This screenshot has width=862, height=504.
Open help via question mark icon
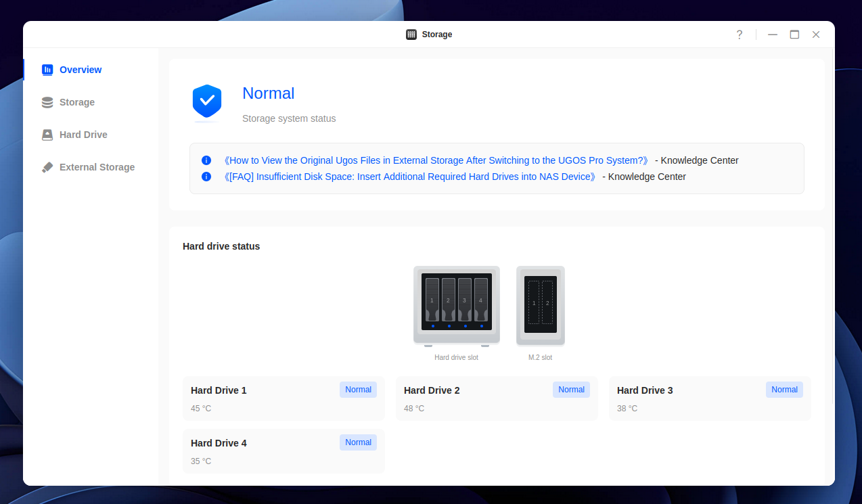point(740,35)
